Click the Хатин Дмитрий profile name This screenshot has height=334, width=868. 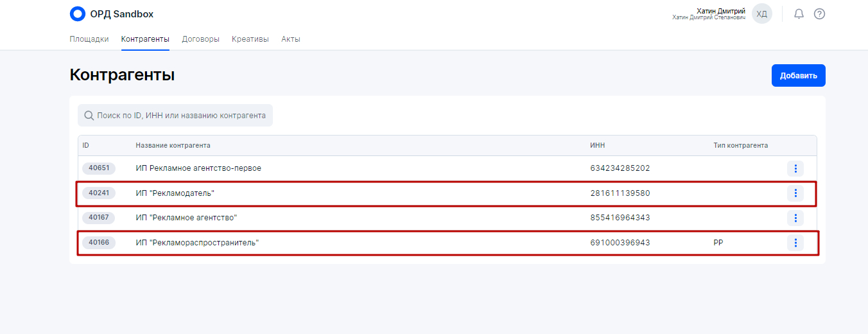point(720,11)
